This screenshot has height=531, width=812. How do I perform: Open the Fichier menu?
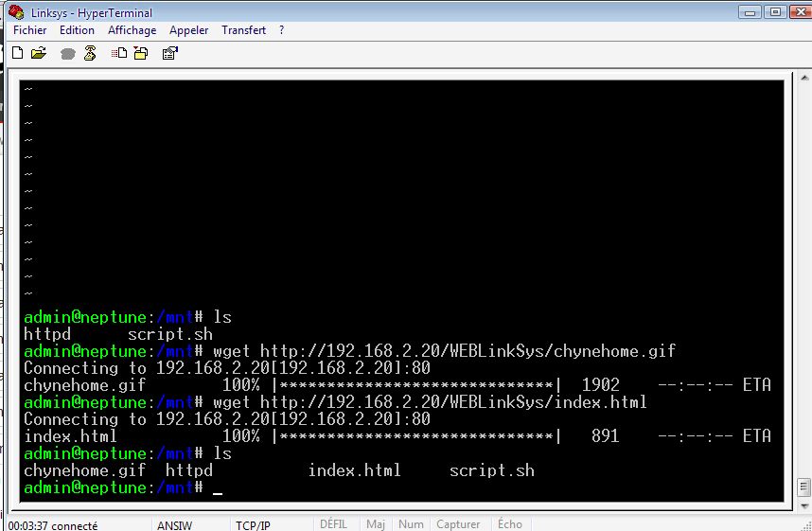tap(29, 30)
